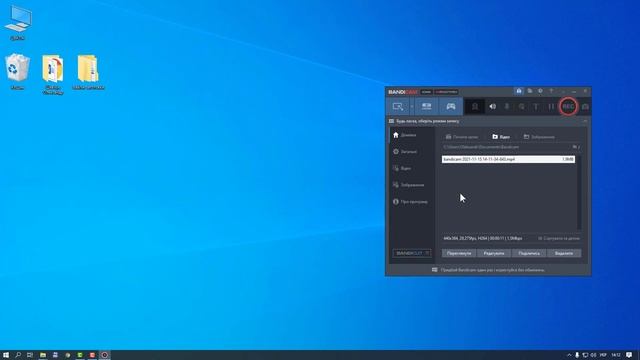
Task: Toggle mouse cursor effects icon
Action: pyautogui.click(x=521, y=107)
